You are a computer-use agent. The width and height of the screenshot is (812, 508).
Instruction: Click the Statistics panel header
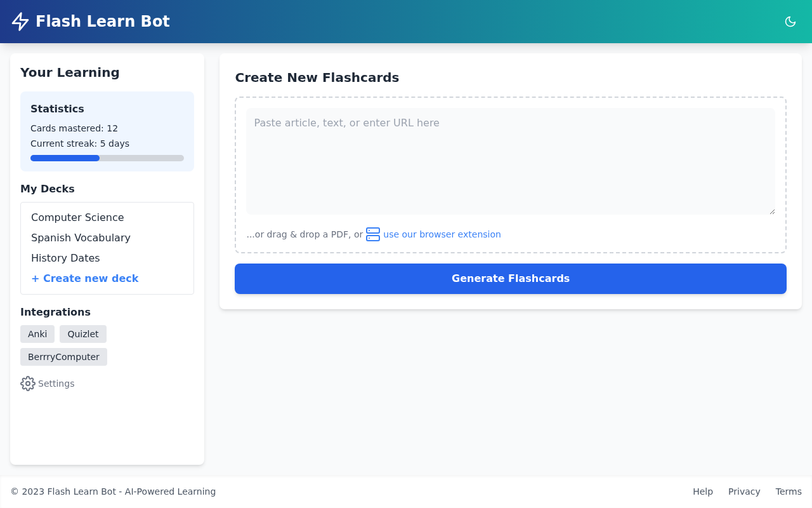(57, 109)
